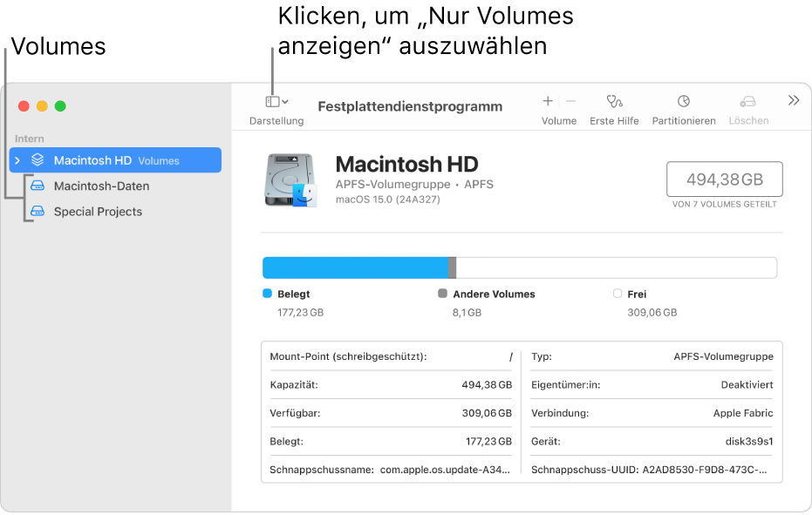Click the APFS-Volumegruppe • APFS subtitle
This screenshot has width=812, height=515.
pos(414,184)
